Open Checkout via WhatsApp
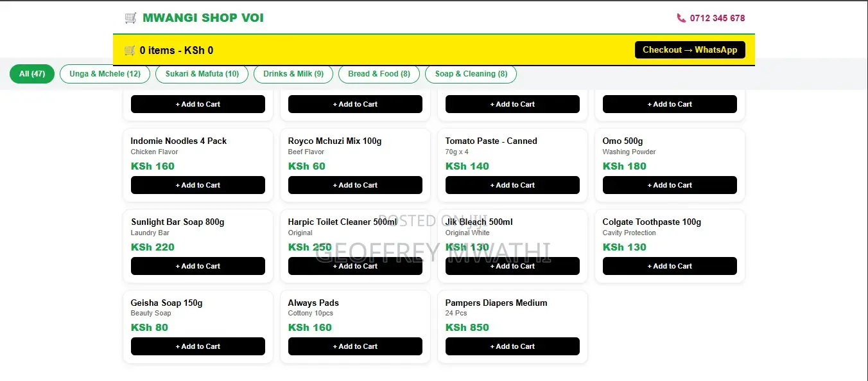Viewport: 868px width, 381px height. click(x=690, y=50)
